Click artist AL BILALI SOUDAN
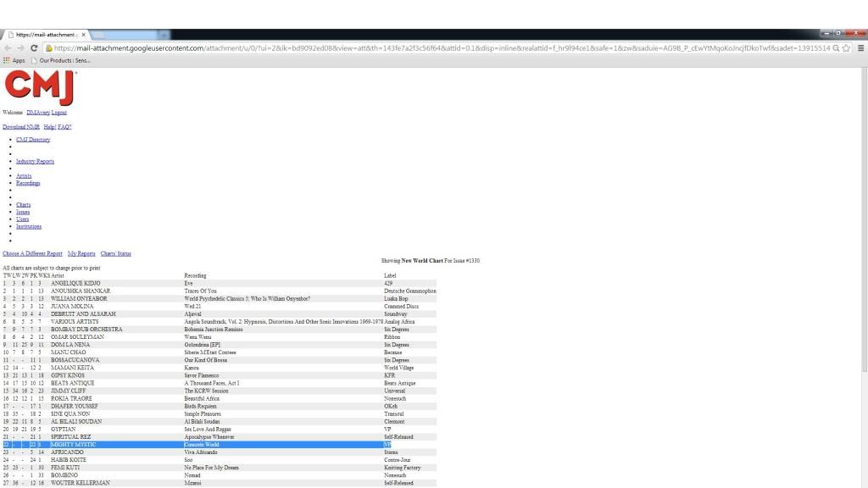 pos(76,422)
